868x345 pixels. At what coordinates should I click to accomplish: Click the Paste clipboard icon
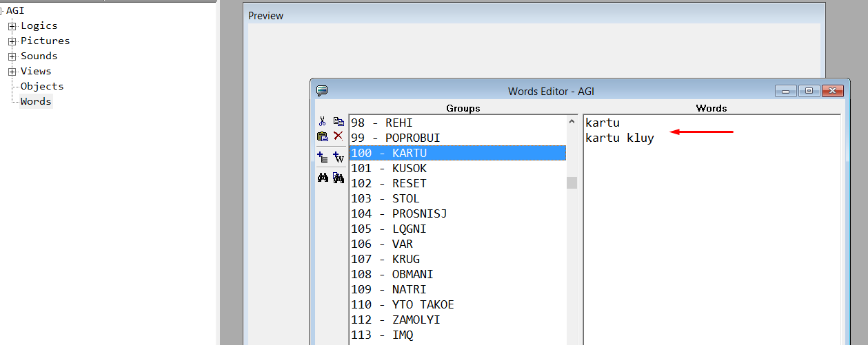322,136
